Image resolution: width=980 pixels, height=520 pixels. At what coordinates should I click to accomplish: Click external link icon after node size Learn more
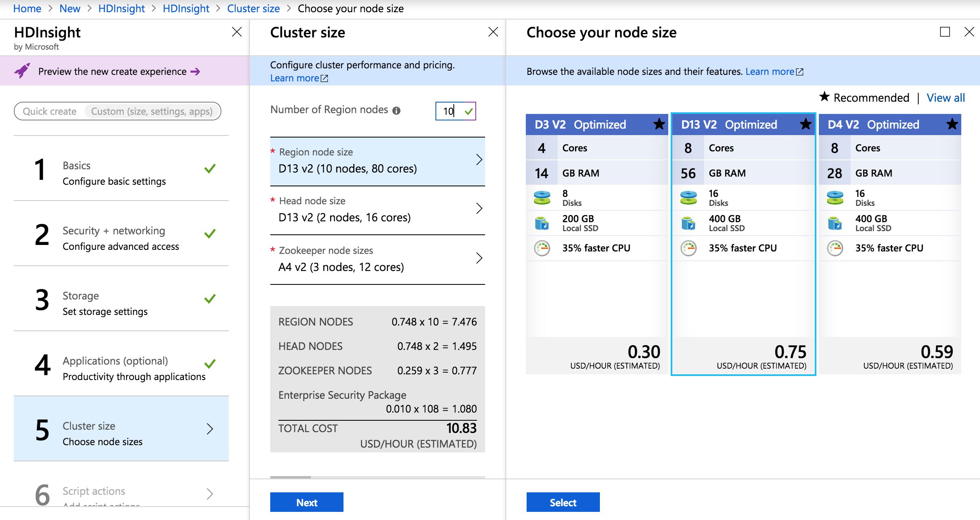[x=800, y=72]
